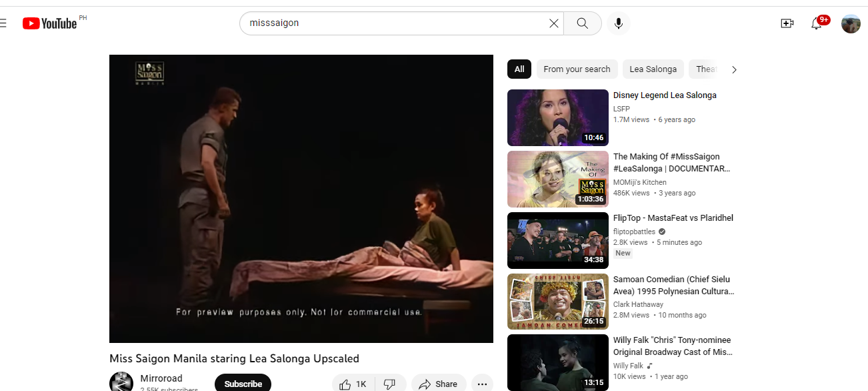The width and height of the screenshot is (868, 391).
Task: Clear the search text with X icon
Action: pyautogui.click(x=553, y=23)
